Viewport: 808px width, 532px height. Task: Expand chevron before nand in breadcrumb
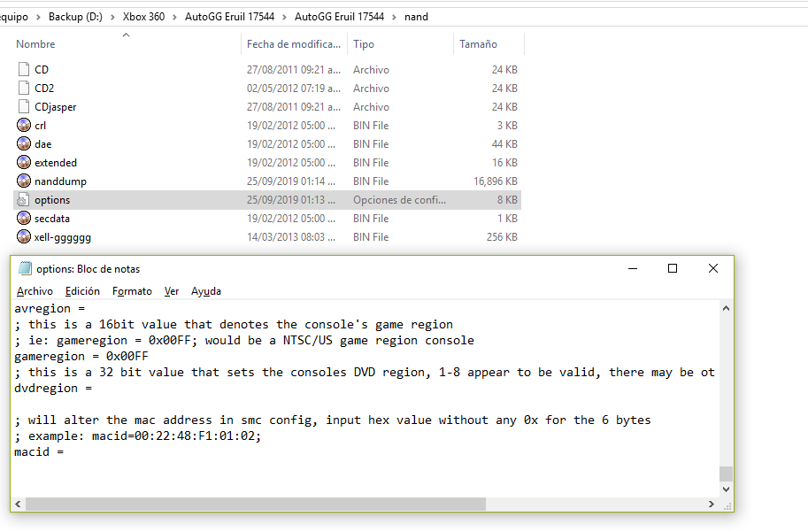pyautogui.click(x=394, y=17)
